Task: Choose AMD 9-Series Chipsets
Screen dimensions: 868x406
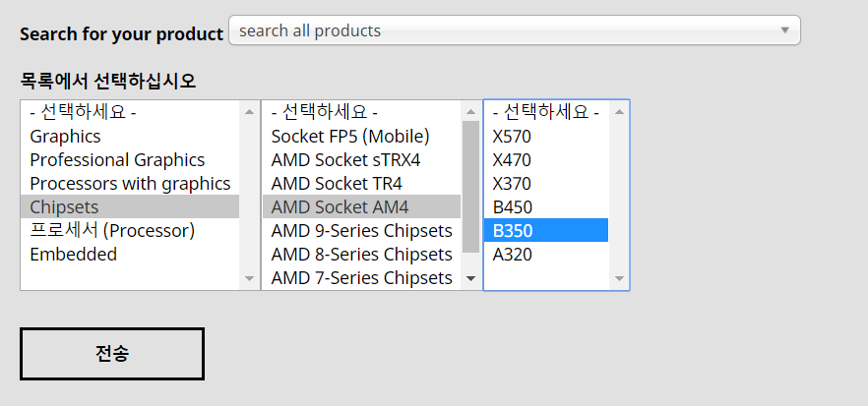Action: coord(361,231)
